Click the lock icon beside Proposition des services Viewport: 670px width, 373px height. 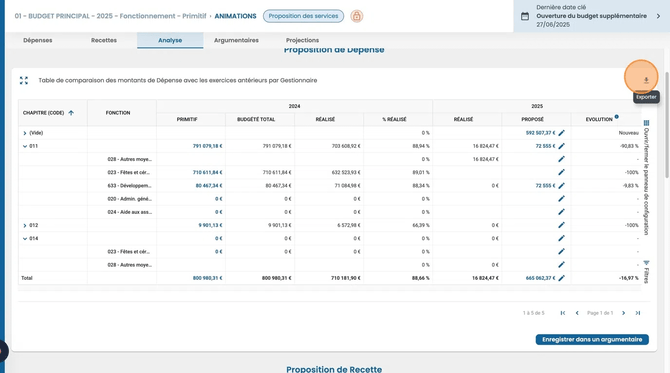click(x=356, y=16)
